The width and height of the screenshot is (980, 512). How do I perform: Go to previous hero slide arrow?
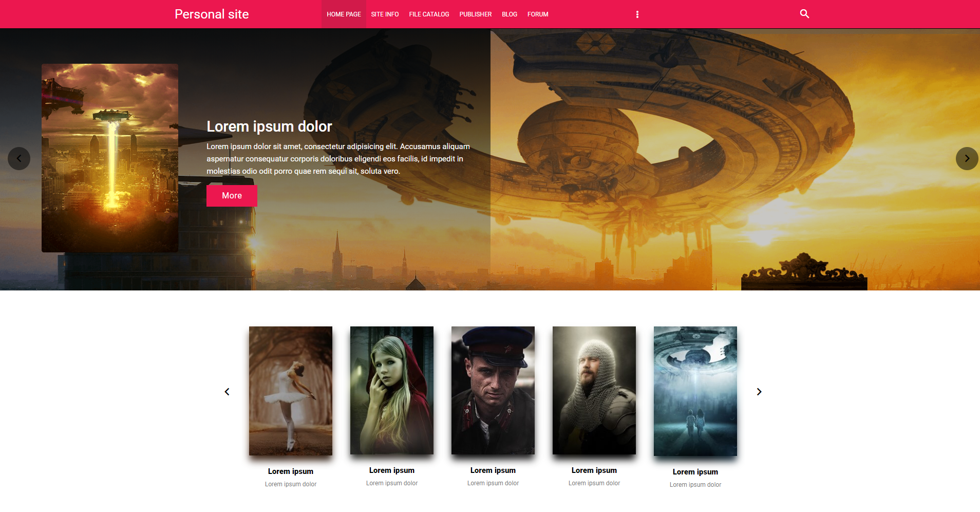pos(19,158)
